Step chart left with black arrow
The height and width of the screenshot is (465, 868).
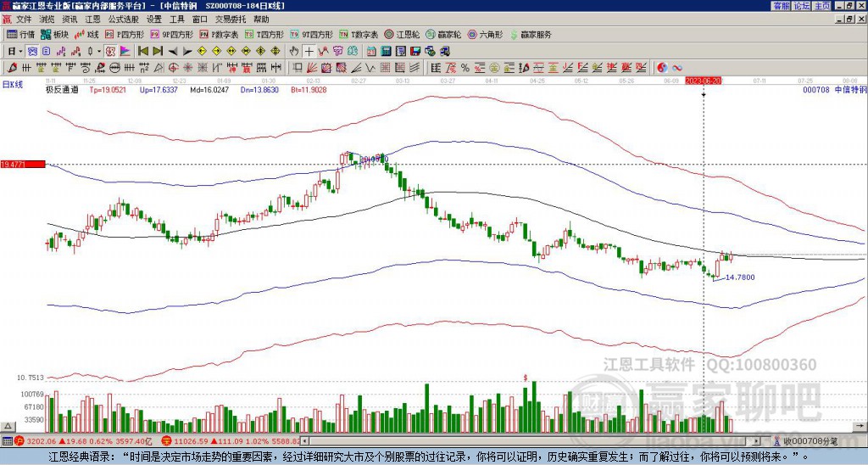pyautogui.click(x=173, y=52)
